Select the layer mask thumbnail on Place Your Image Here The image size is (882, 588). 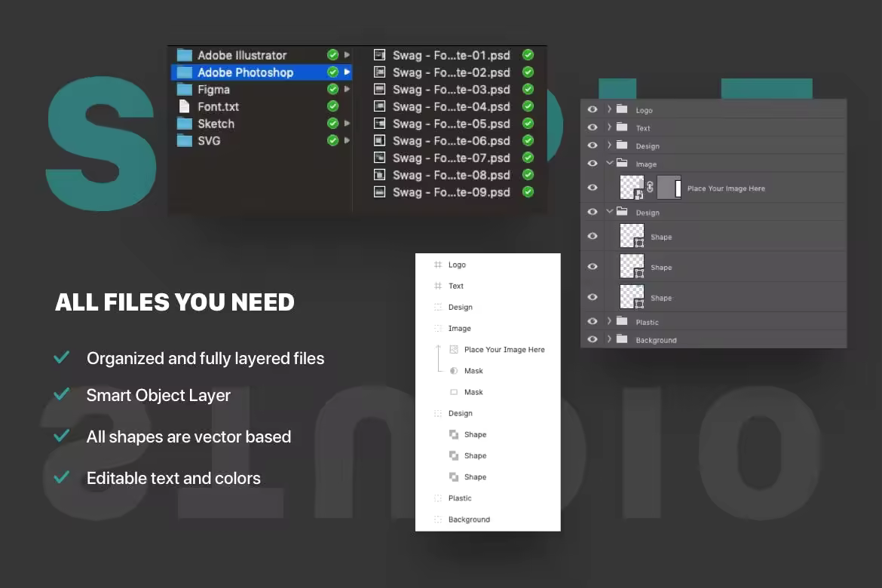click(669, 188)
